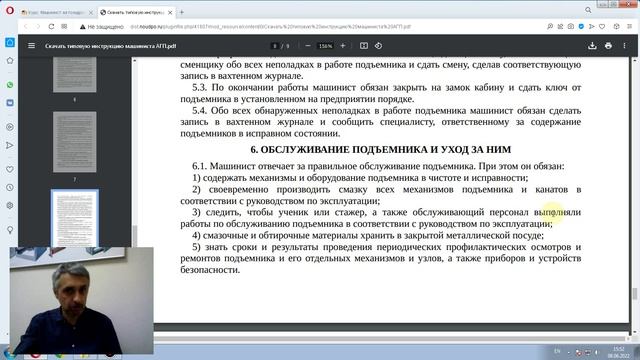Click heading '6. ОБСЛУЖИВАНИЕ ПОДЪЕМНИКА И УХОД ЗА НИМ'
Screen dimensions: 640x360
pyautogui.click(x=380, y=150)
